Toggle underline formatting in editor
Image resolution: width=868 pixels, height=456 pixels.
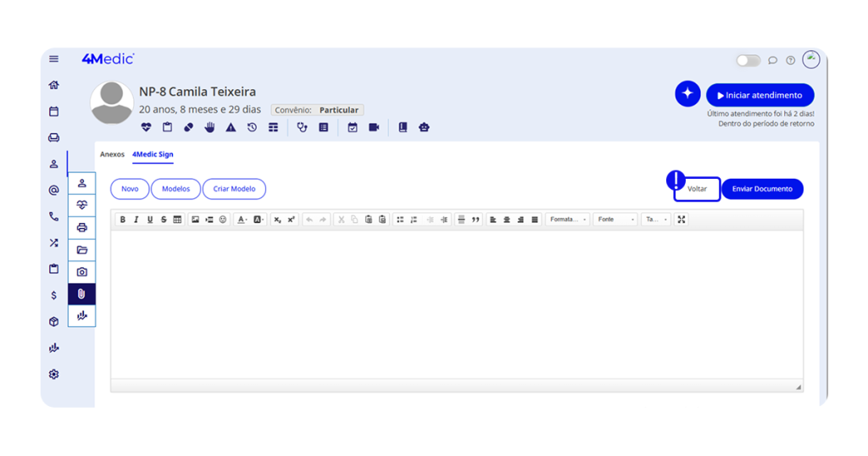pos(150,220)
